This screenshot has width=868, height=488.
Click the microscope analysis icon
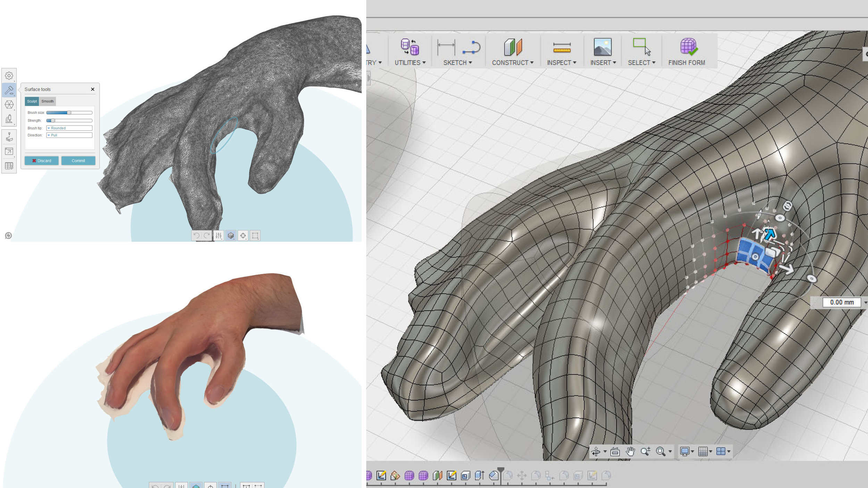click(9, 119)
